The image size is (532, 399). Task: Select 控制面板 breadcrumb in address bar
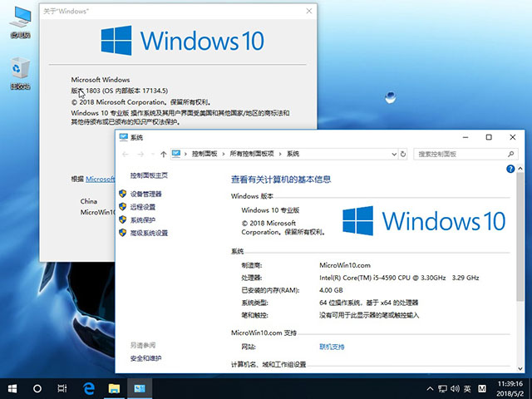[204, 154]
